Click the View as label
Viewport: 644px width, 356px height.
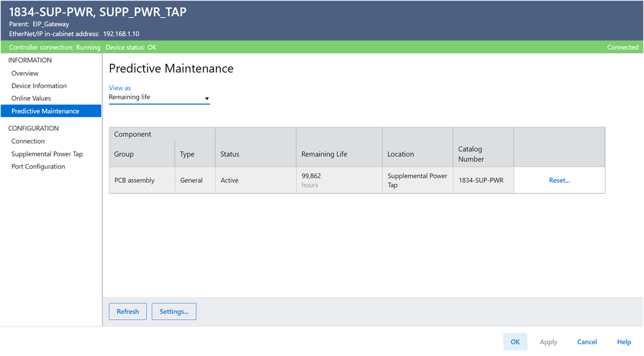pos(120,88)
